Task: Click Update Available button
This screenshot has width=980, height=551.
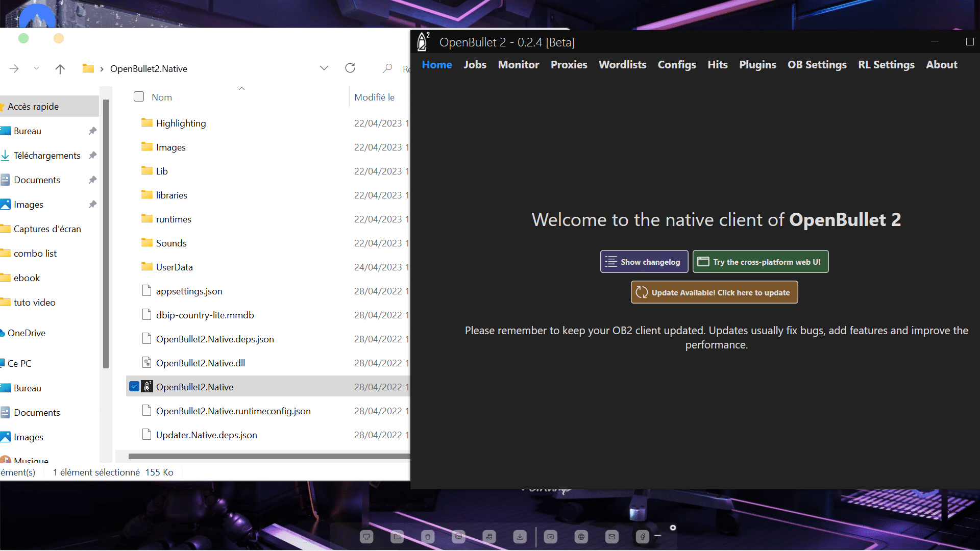Action: click(x=714, y=292)
